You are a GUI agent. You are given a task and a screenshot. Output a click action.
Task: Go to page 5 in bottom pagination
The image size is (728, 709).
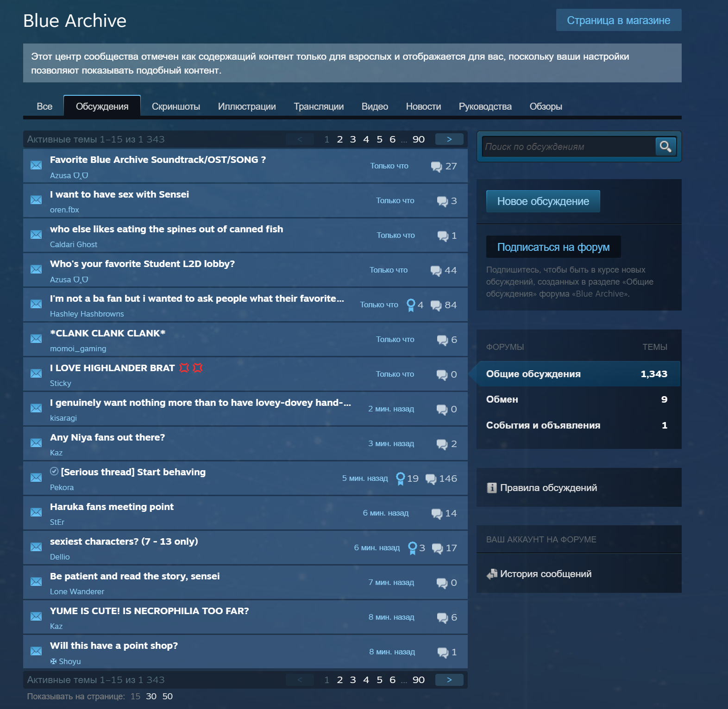point(379,680)
